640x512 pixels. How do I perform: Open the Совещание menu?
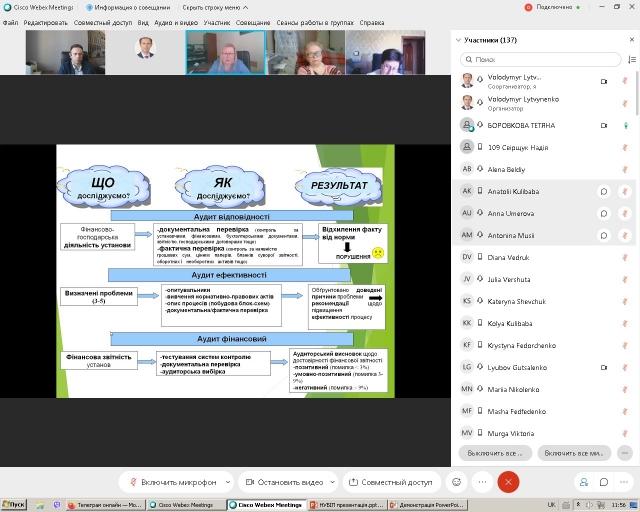(253, 23)
